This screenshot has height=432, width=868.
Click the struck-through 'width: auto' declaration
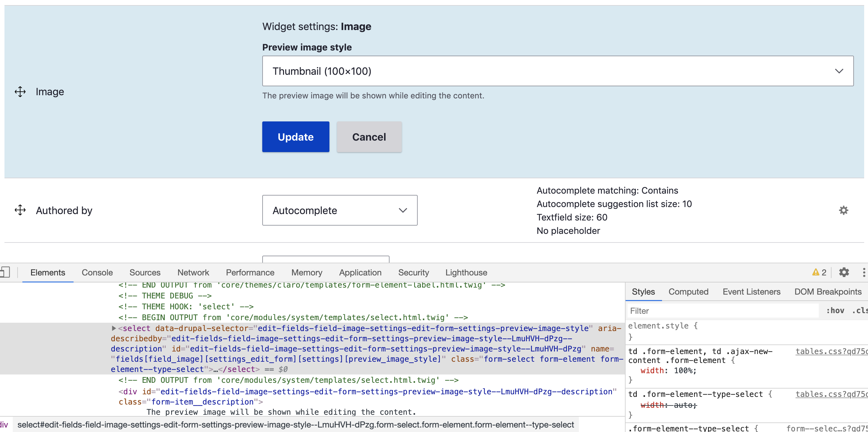click(x=668, y=405)
